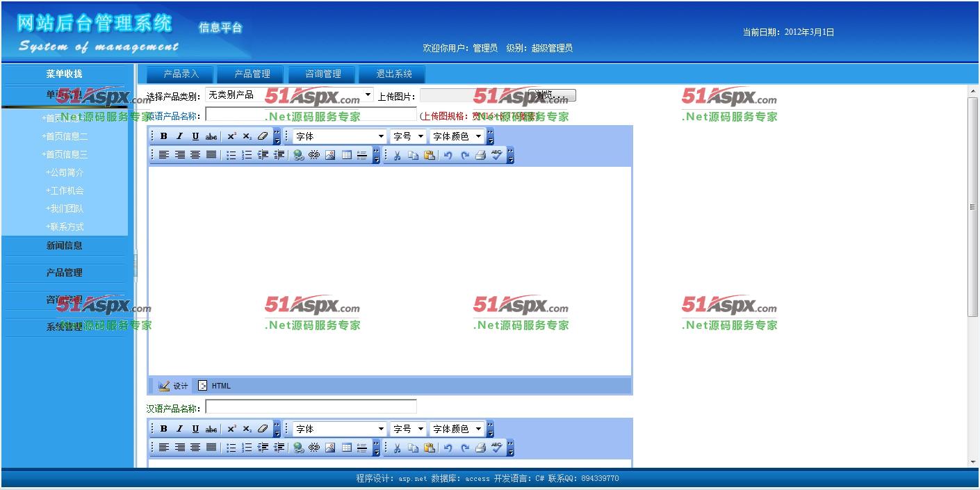This screenshot has height=490, width=980.
Task: Select the 退出系统 tab to log out
Action: (393, 74)
